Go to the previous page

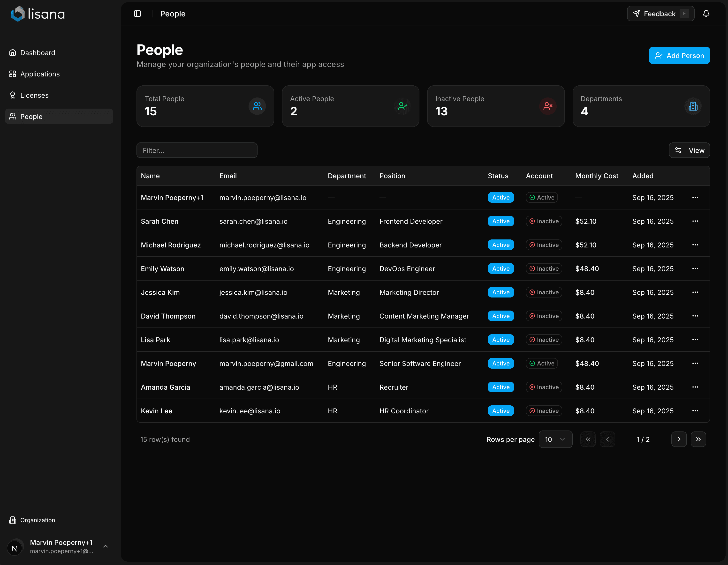click(607, 439)
